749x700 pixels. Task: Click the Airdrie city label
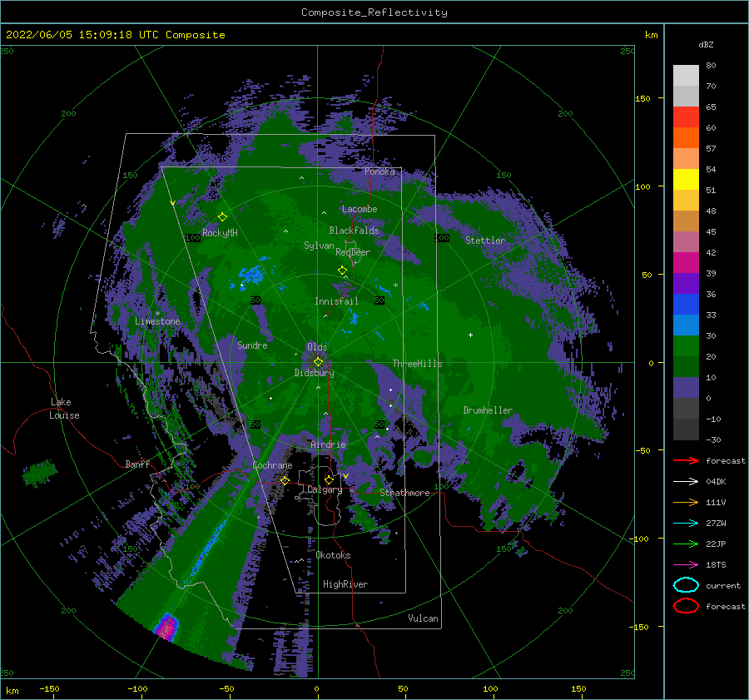pyautogui.click(x=328, y=444)
